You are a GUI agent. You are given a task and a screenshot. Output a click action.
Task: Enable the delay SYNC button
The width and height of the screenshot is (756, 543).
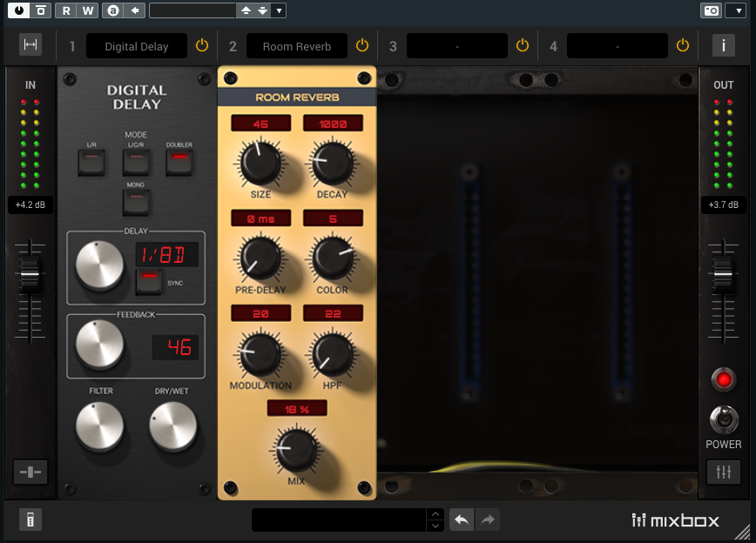pos(150,282)
